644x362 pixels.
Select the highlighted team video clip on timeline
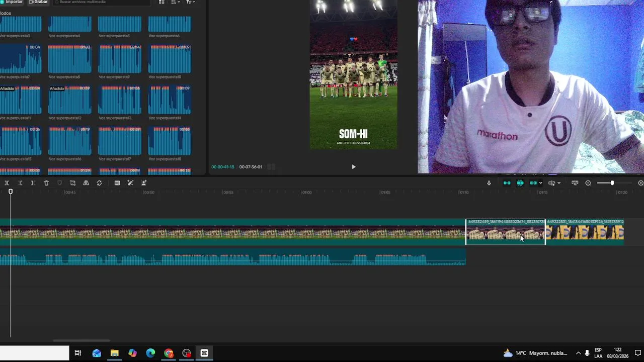pyautogui.click(x=505, y=232)
